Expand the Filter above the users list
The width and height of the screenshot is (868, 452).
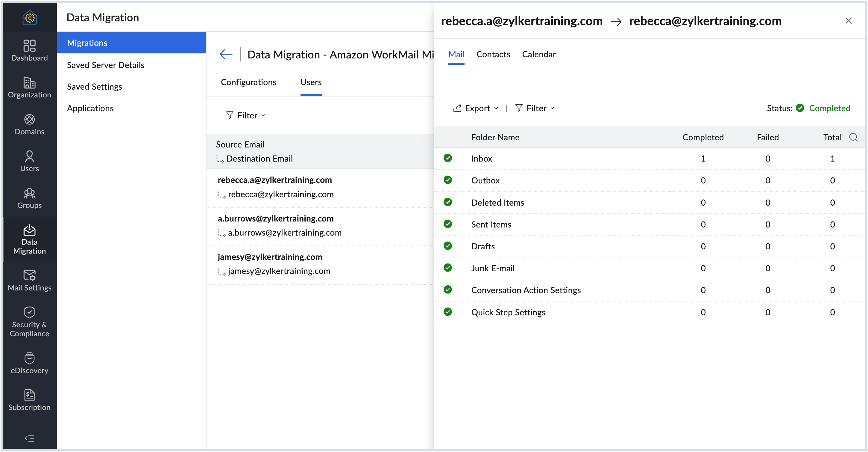246,115
